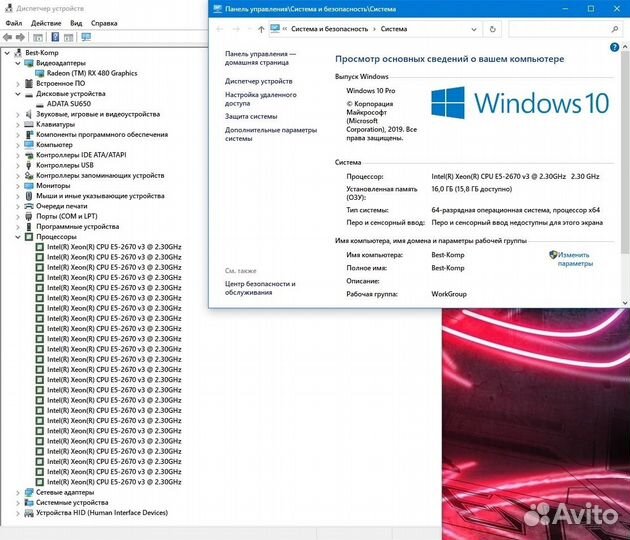Open Диспетчер устройств link in System window
The image size is (630, 540).
click(x=258, y=81)
